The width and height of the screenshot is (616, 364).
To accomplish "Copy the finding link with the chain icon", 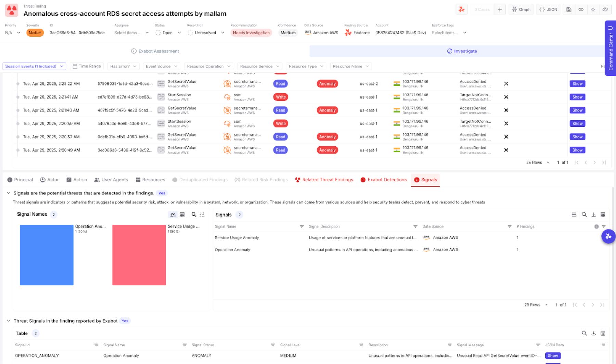I will [581, 10].
